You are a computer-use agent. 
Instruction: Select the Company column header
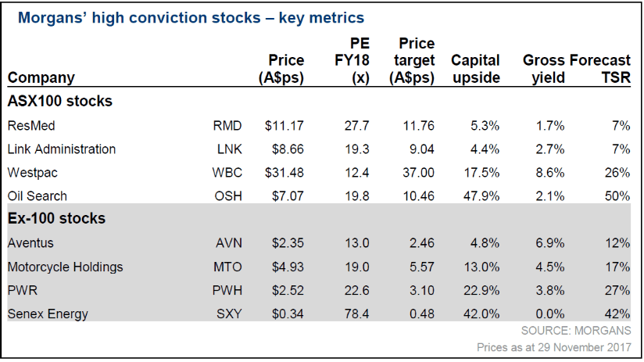(41, 77)
